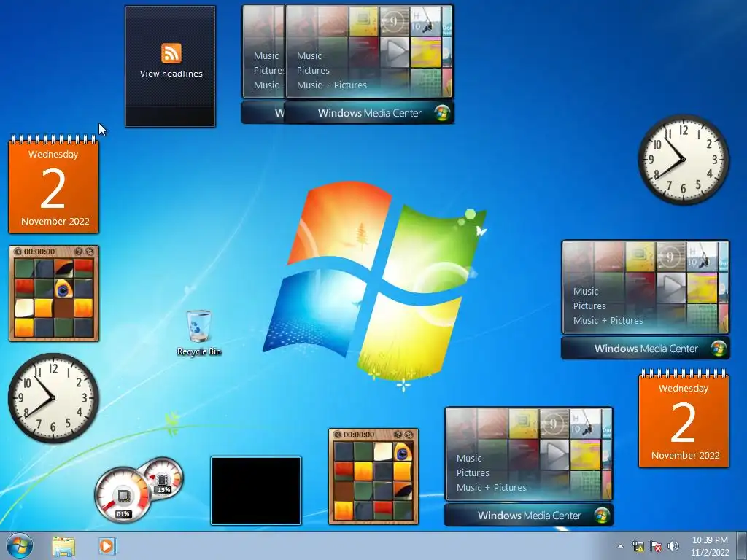Pause the timer on the left puzzle gadget

point(18,252)
